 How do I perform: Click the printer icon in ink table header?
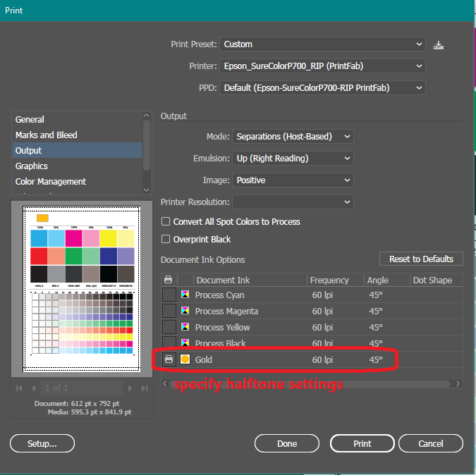click(x=169, y=280)
